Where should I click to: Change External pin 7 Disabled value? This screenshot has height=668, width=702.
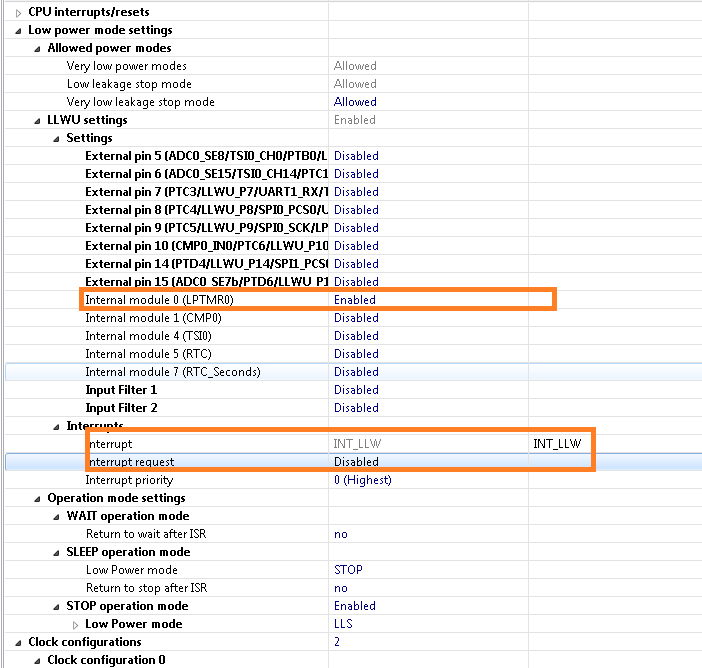(x=356, y=192)
